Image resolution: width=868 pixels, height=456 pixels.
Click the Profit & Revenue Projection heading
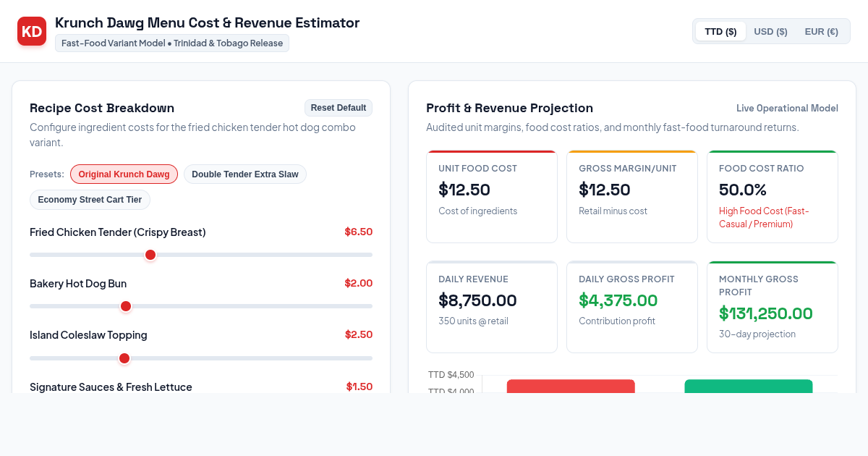(x=510, y=108)
